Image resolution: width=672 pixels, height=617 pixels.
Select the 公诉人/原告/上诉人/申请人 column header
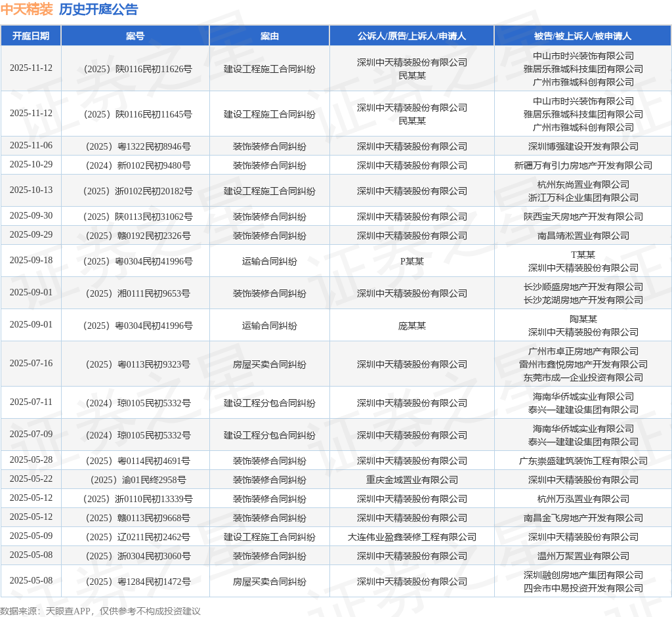[412, 36]
